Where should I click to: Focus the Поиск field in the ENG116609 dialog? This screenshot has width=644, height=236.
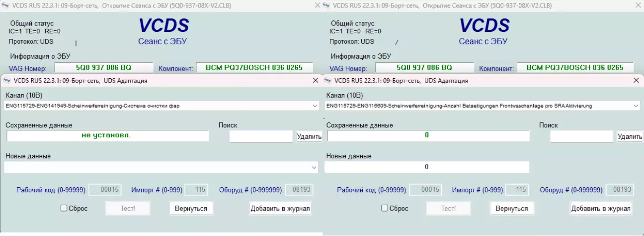pyautogui.click(x=581, y=136)
